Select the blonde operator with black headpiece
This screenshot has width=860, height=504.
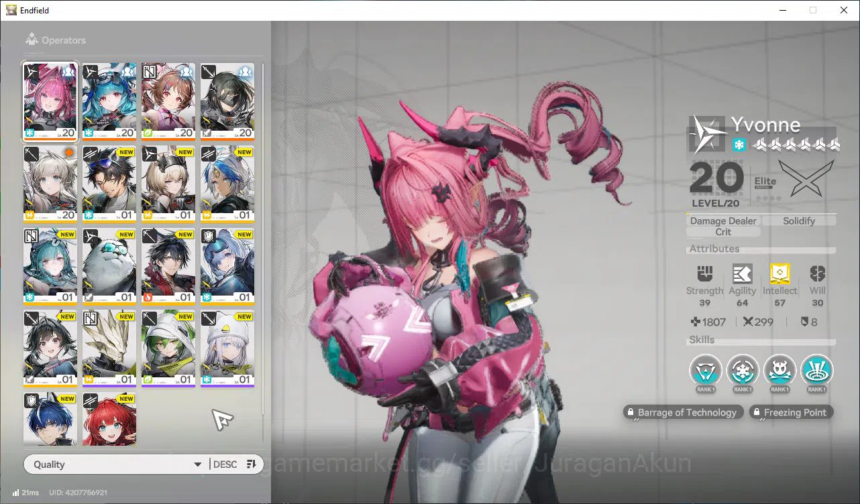pos(168,184)
